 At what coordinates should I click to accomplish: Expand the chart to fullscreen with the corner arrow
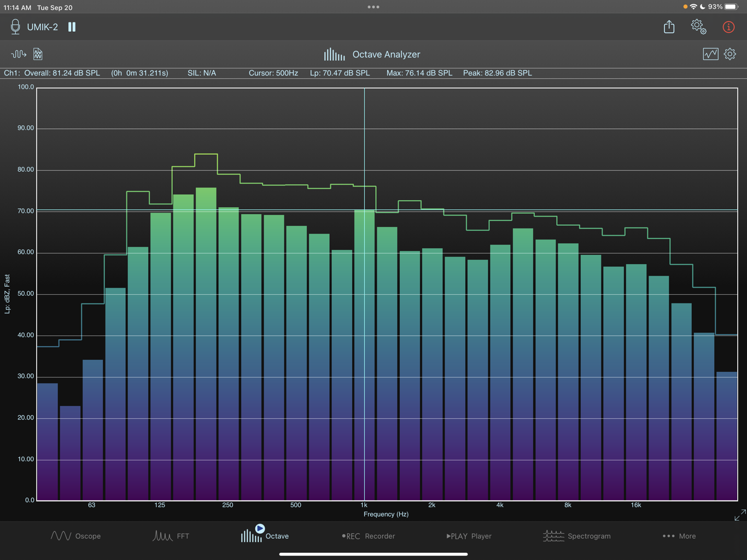tap(739, 515)
